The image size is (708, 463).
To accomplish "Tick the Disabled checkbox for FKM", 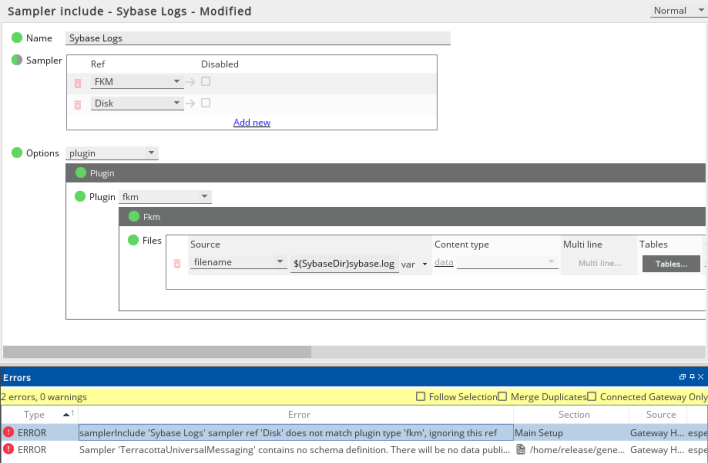I will tap(206, 82).
